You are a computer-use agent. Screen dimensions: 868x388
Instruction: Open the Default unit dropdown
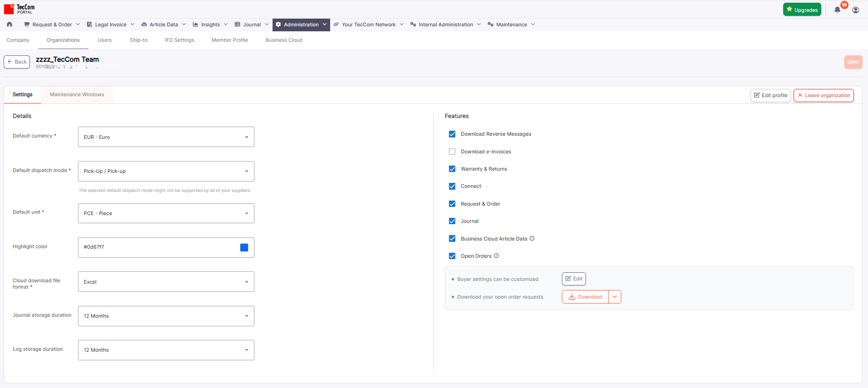166,213
